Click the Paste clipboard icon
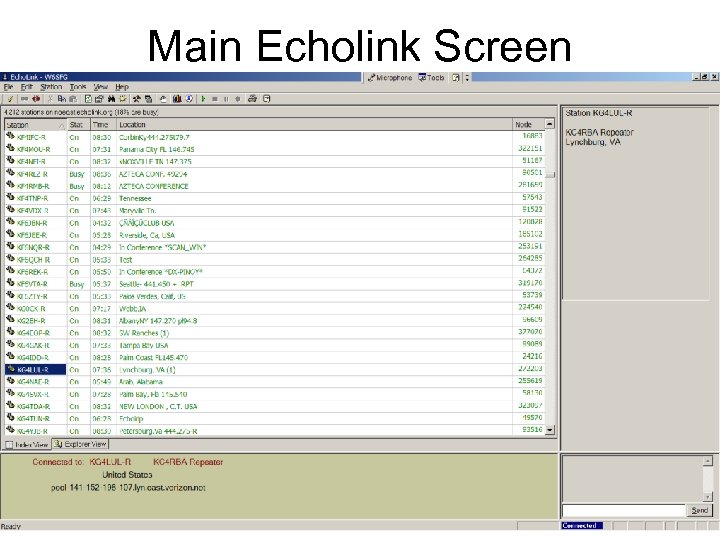 (x=73, y=99)
